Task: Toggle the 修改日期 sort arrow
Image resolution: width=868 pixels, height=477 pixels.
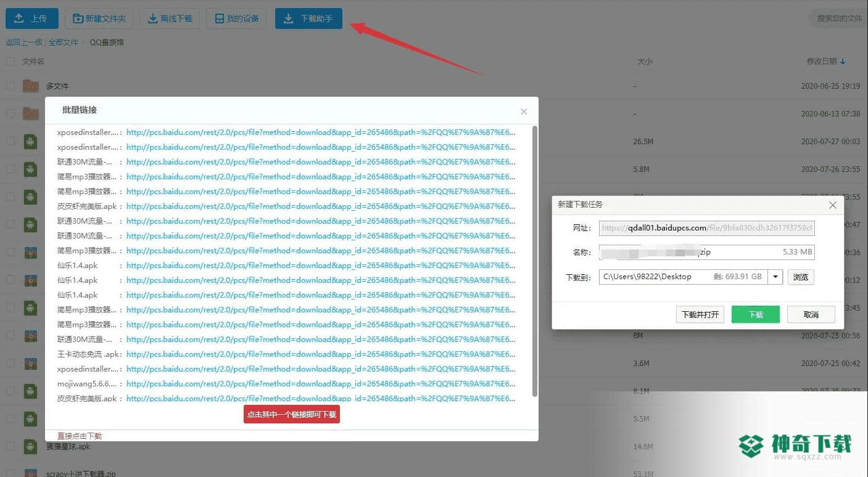Action: [843, 62]
